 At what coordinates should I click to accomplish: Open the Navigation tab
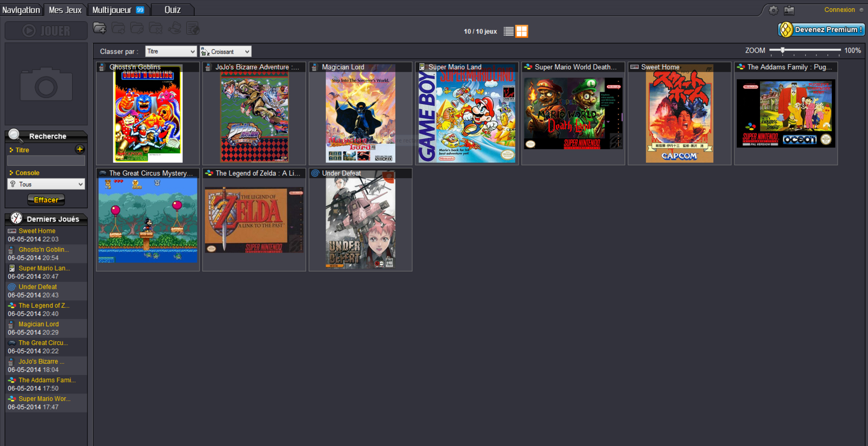pyautogui.click(x=21, y=10)
